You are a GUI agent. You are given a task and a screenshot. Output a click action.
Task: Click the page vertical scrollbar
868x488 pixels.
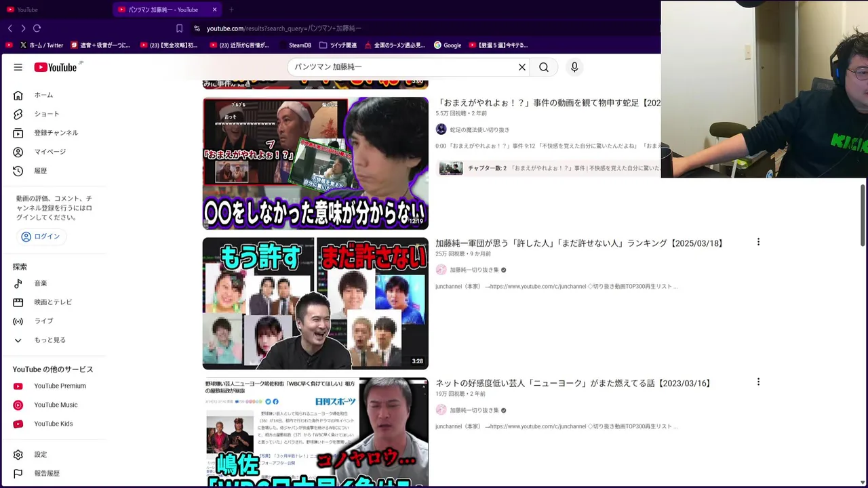(863, 216)
